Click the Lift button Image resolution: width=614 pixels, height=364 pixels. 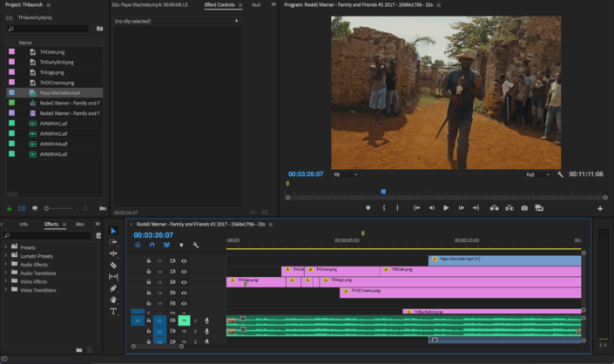(x=494, y=208)
